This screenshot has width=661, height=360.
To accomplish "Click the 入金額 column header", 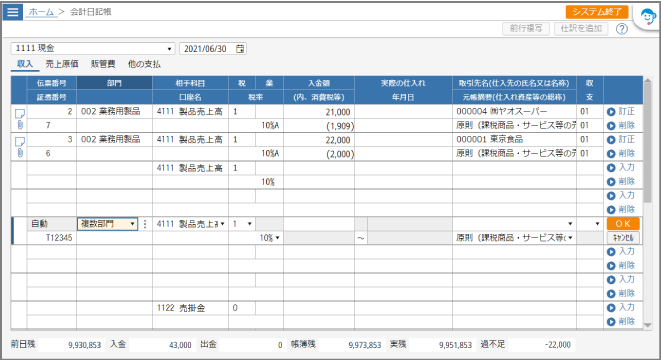I will [x=319, y=83].
